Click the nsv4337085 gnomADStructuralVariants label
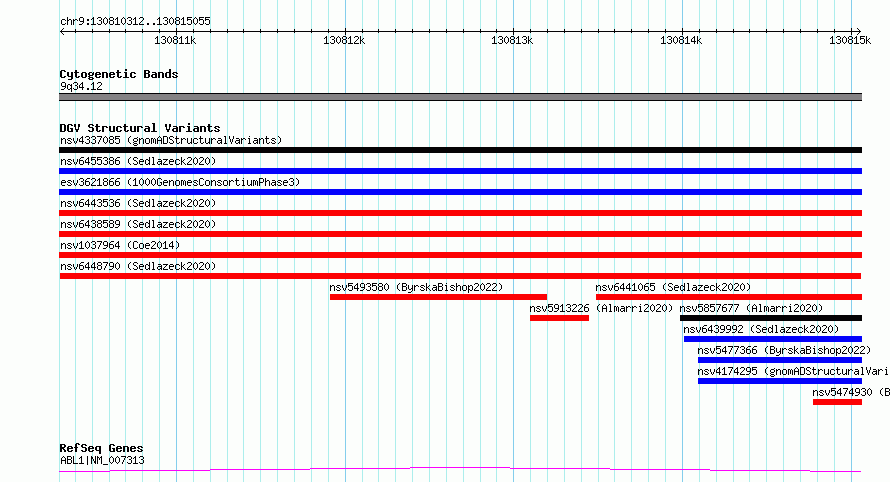This screenshot has width=890, height=482. 171,140
